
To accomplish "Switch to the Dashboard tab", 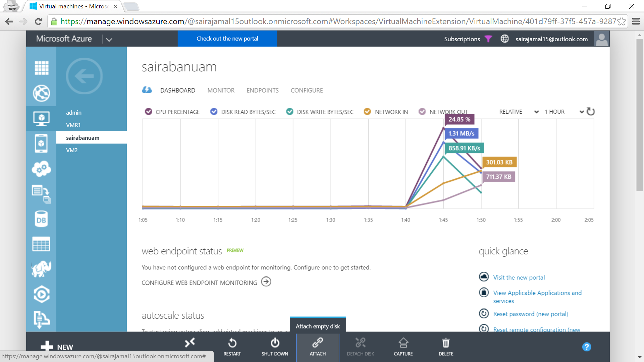I will [x=178, y=90].
